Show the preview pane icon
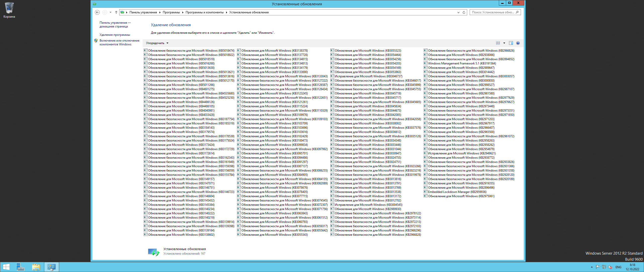 [x=511, y=43]
